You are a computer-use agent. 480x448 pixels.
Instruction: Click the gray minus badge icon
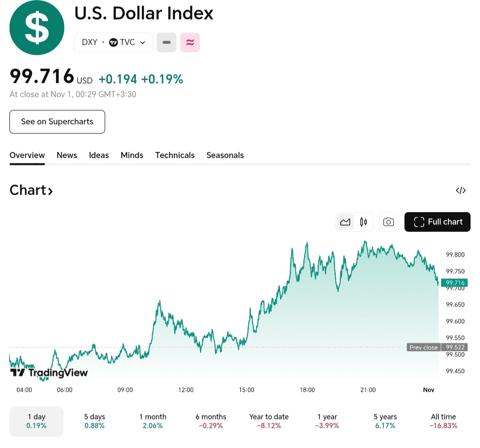(x=167, y=42)
